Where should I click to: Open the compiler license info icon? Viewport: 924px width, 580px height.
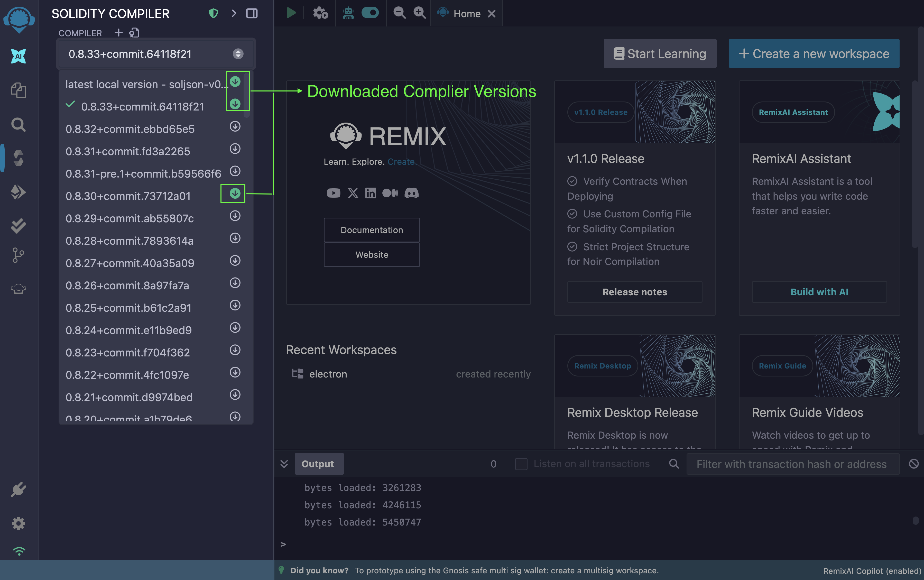coord(134,33)
